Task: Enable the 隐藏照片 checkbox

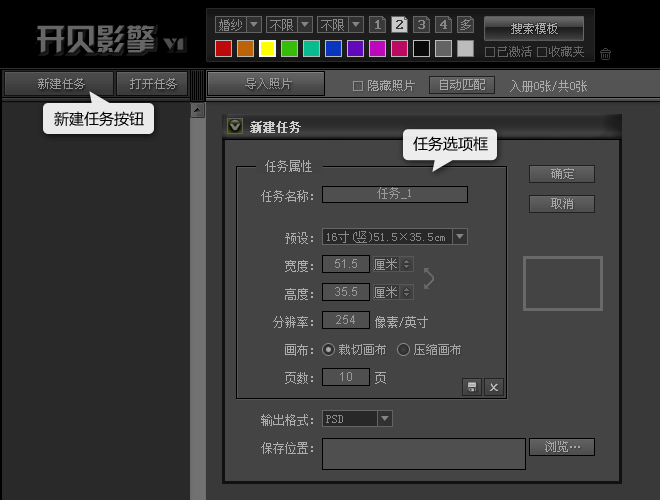Action: coord(358,86)
